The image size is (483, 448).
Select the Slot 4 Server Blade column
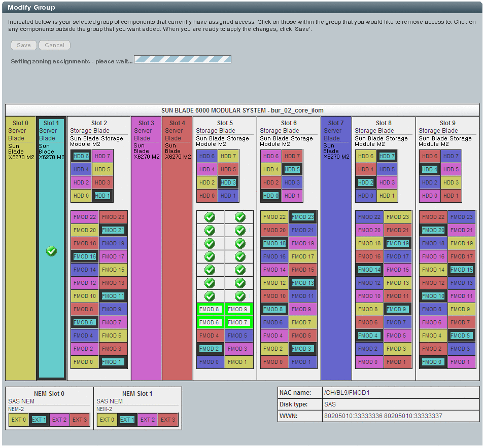178,248
